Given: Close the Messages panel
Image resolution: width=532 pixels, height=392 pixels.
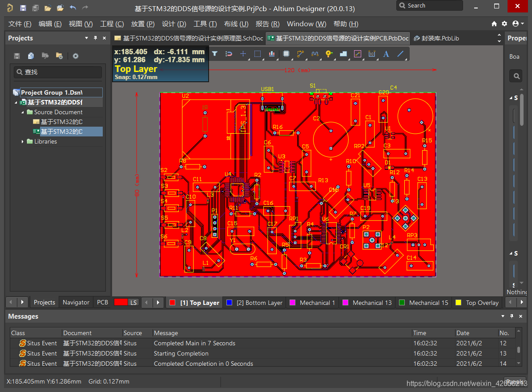Looking at the screenshot, I should click(520, 316).
